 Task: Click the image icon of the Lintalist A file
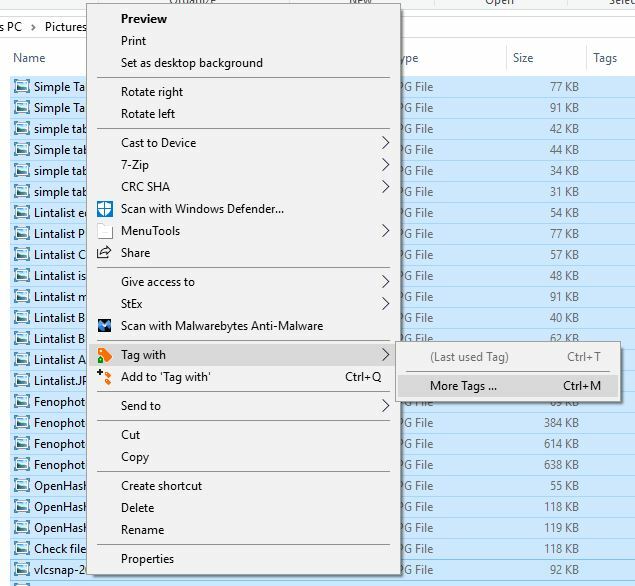(21, 359)
